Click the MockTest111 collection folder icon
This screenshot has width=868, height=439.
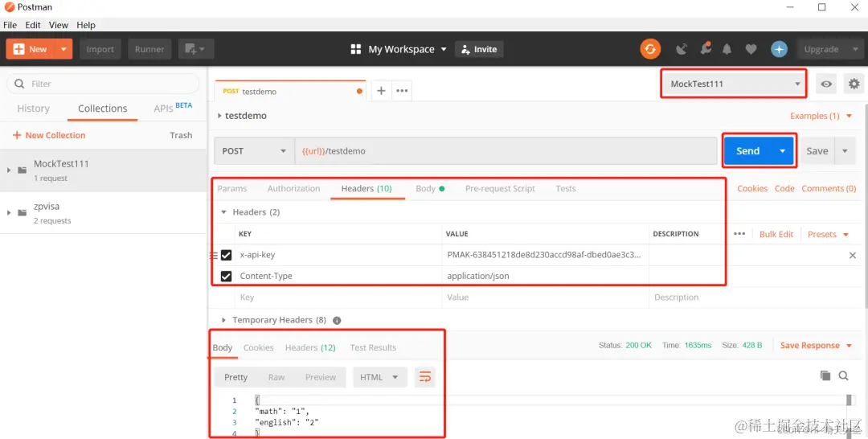pyautogui.click(x=23, y=170)
